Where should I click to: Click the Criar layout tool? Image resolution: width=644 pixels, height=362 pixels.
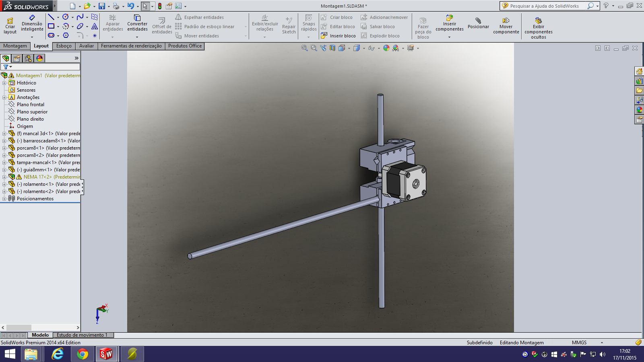coord(10,26)
